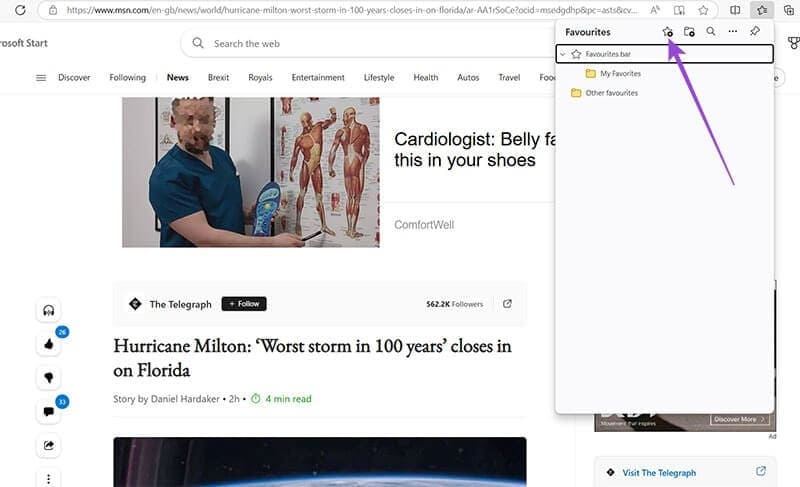Open the MSN hamburger navigation menu
Viewport: 800px width, 487px height.
point(41,78)
